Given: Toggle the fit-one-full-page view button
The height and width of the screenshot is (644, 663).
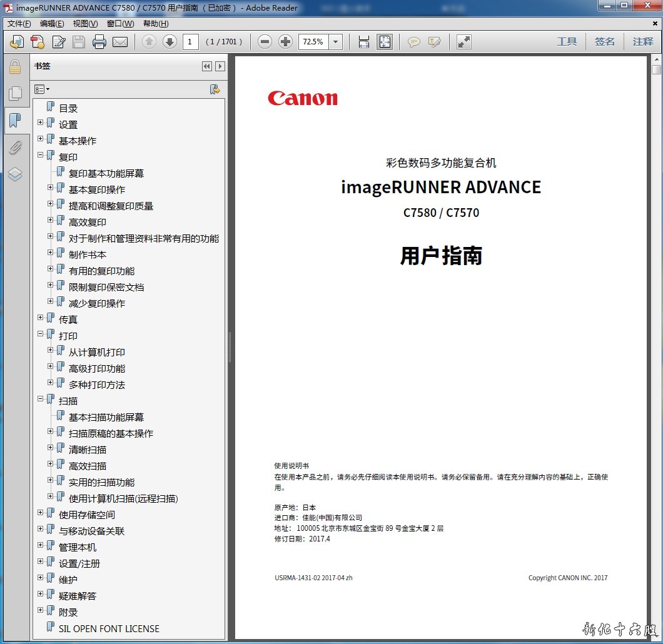Looking at the screenshot, I should [384, 42].
